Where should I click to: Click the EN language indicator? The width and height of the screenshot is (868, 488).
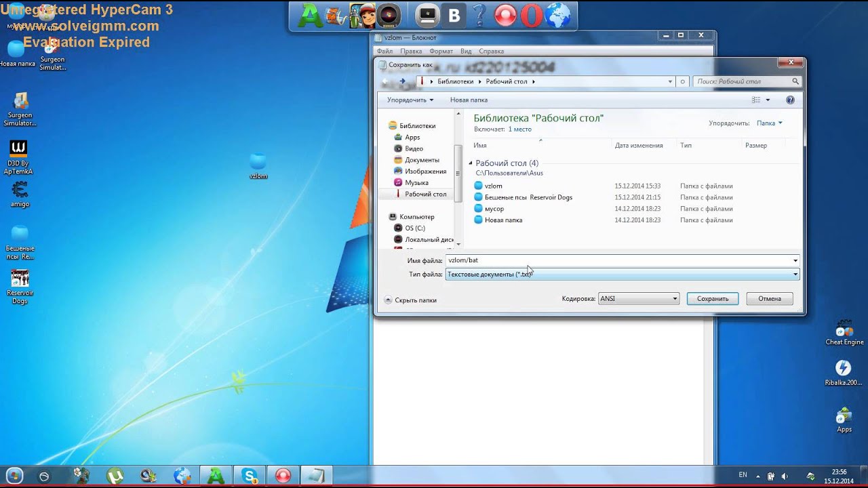(743, 474)
